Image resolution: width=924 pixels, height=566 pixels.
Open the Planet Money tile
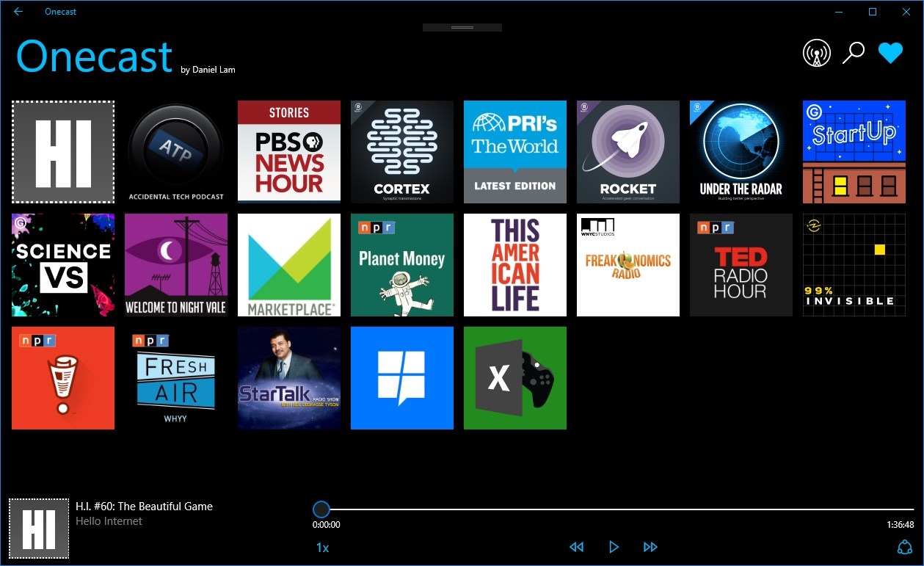tap(402, 265)
